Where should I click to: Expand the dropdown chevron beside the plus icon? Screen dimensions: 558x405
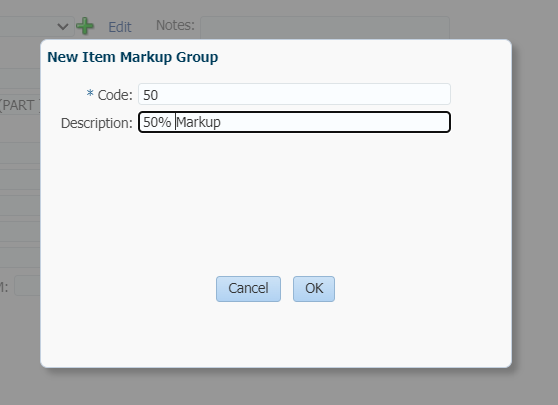tap(63, 27)
